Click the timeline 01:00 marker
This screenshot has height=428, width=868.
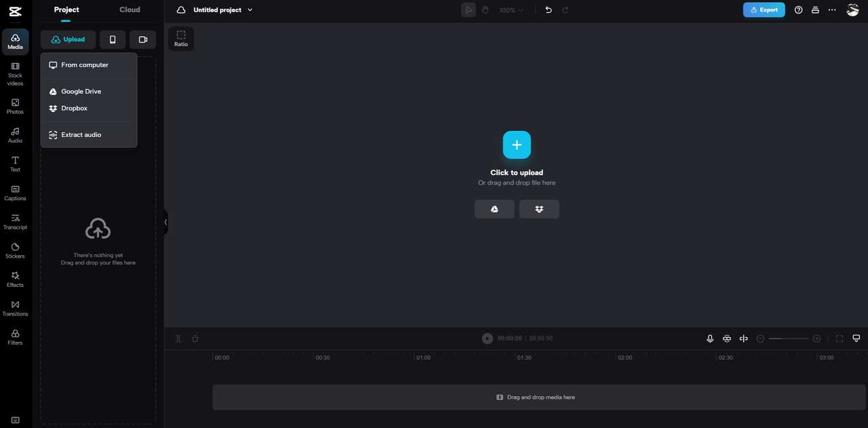(x=423, y=357)
